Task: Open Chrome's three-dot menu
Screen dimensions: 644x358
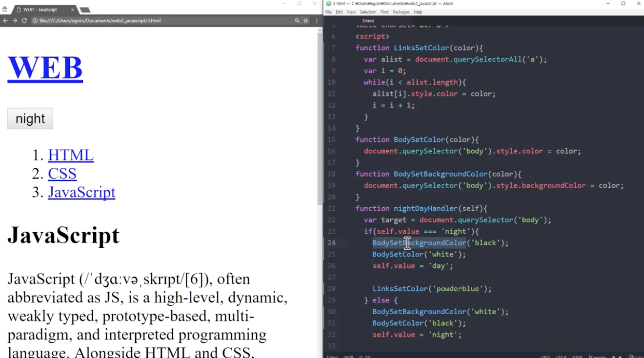Action: [x=317, y=20]
